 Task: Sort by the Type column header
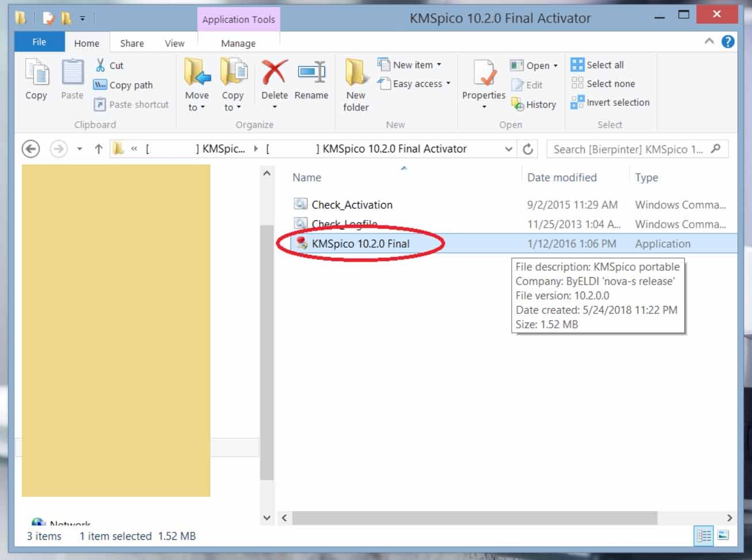(x=647, y=177)
